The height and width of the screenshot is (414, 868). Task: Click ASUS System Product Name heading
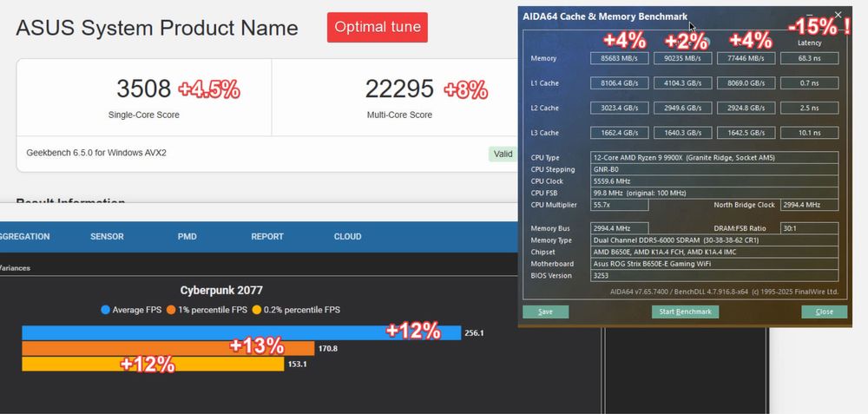156,28
